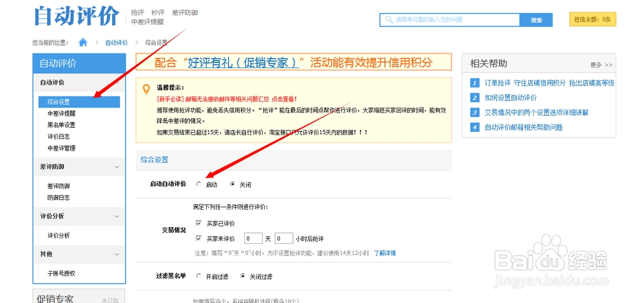Click the number 2 badge in 相关帮助
This screenshot has height=303, width=644.
click(475, 98)
